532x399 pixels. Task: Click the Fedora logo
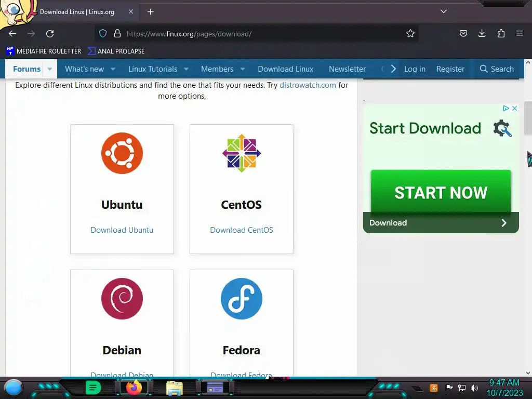click(242, 299)
